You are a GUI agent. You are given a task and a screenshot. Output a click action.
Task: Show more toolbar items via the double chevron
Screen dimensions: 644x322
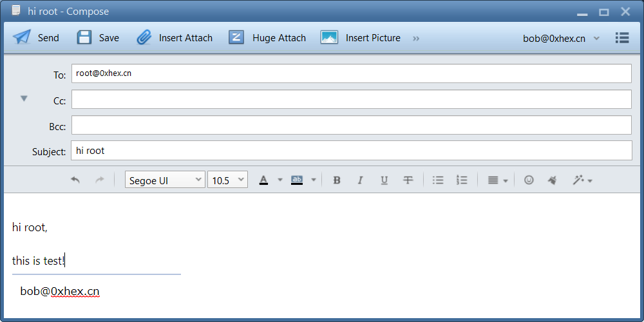(416, 38)
